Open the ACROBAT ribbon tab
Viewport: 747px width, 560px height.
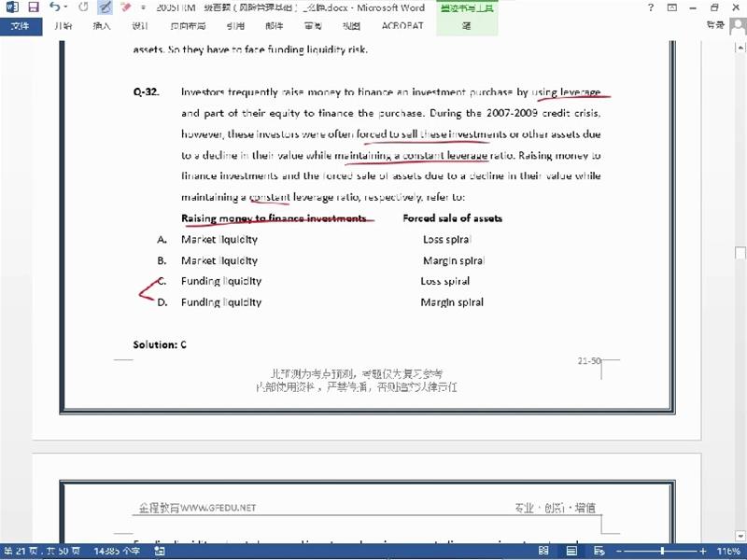[x=402, y=26]
